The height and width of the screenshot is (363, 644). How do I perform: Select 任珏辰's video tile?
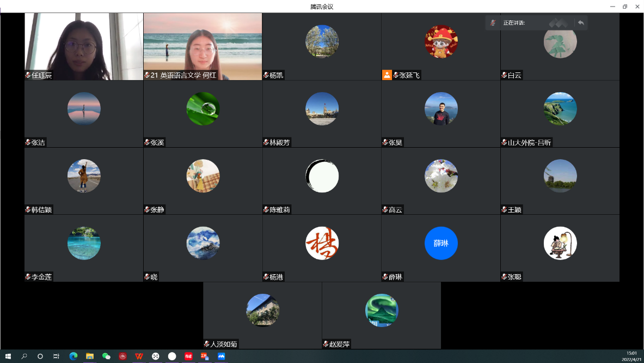(84, 46)
